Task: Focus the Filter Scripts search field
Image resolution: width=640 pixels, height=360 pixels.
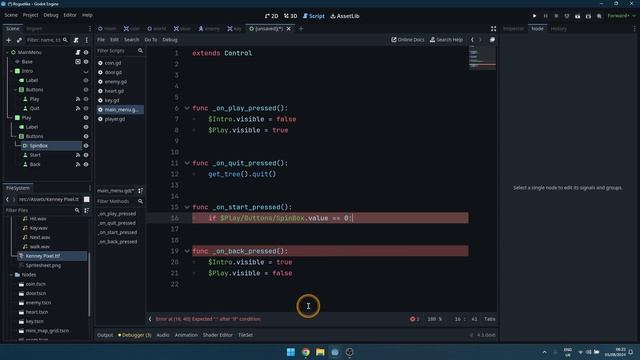Action: tap(120, 51)
